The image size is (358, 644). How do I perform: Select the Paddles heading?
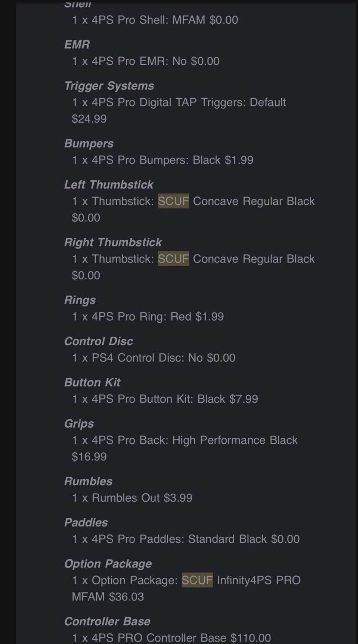86,522
